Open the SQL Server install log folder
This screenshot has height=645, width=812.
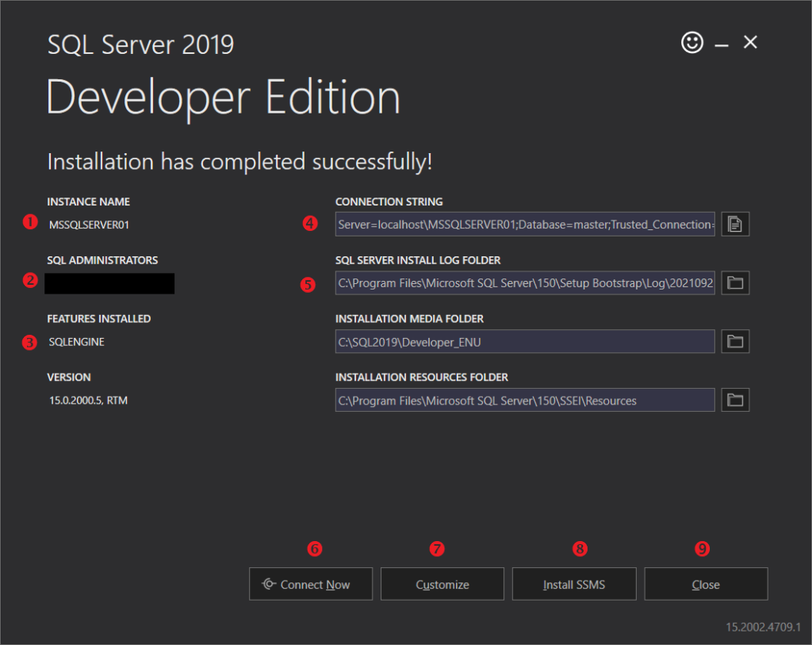735,283
